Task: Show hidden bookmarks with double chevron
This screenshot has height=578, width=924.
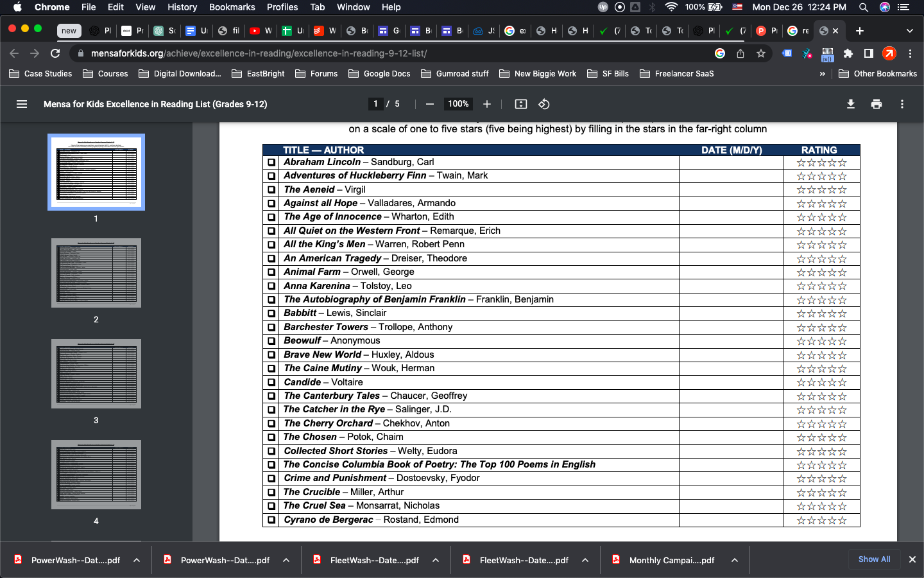Action: 823,74
